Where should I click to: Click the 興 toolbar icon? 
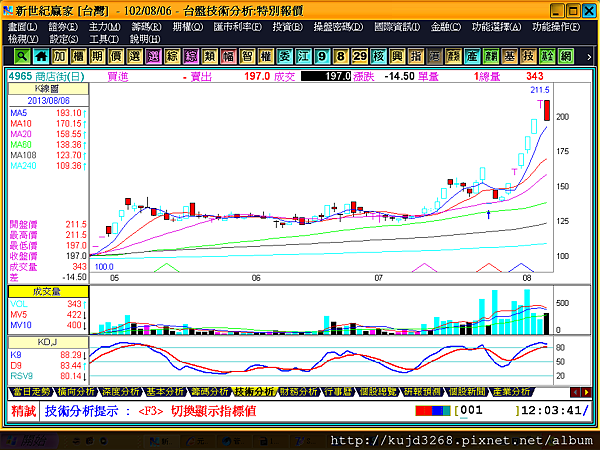(x=397, y=57)
